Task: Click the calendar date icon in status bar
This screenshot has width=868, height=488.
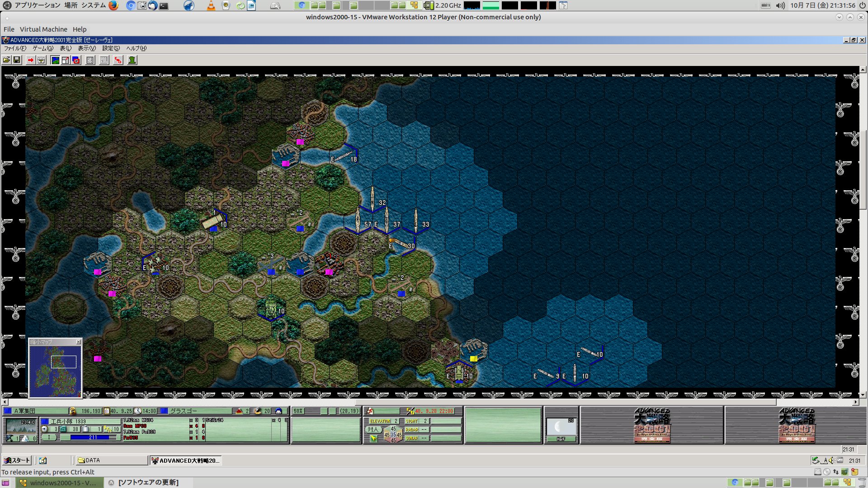Action: coord(107,411)
